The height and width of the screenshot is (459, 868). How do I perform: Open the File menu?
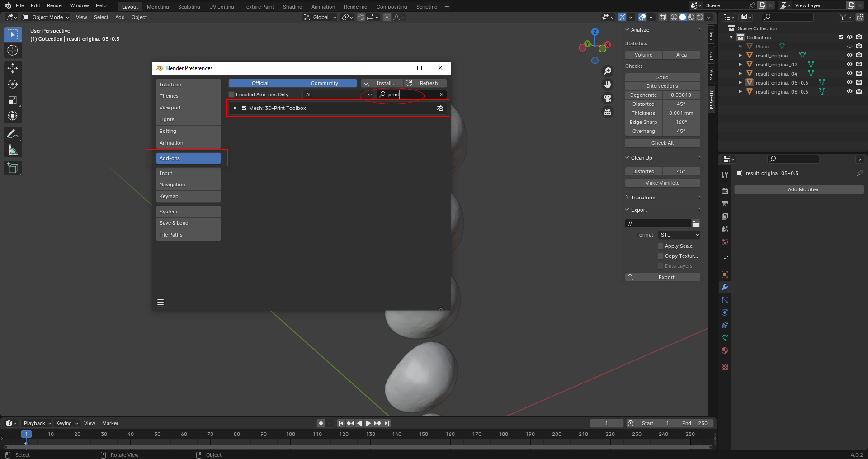click(x=20, y=5)
